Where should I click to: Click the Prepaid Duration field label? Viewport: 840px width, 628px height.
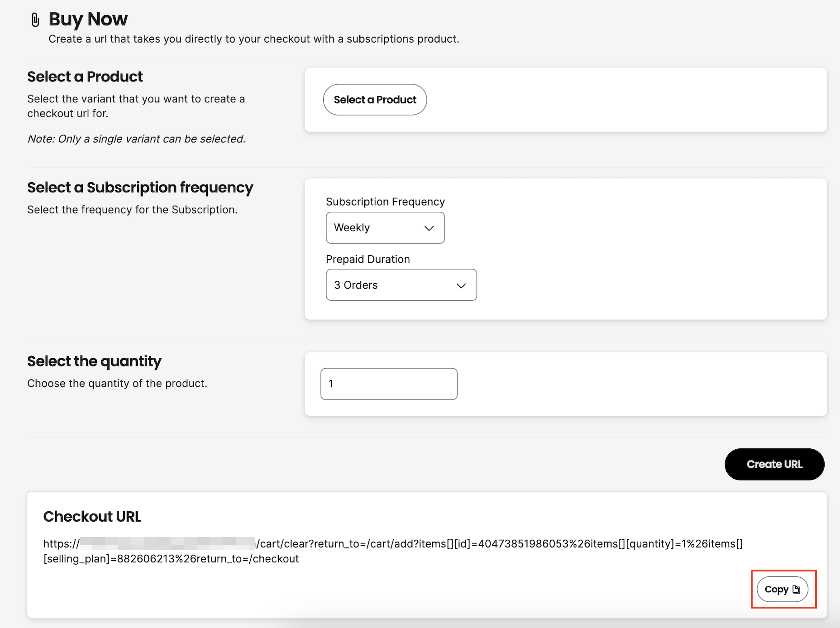pos(368,259)
